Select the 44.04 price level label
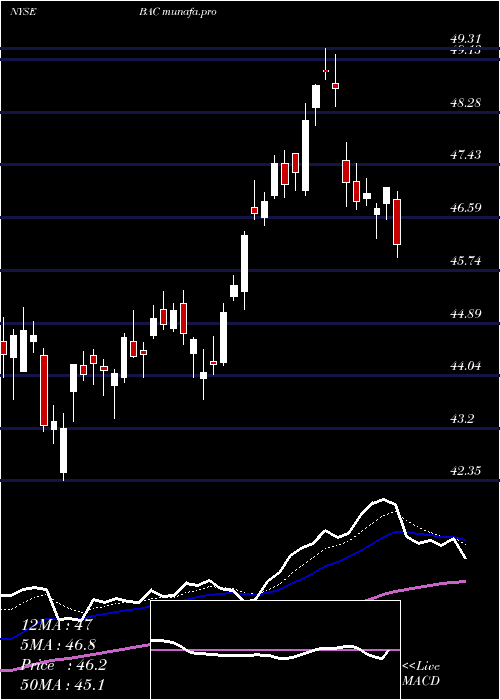 465,366
